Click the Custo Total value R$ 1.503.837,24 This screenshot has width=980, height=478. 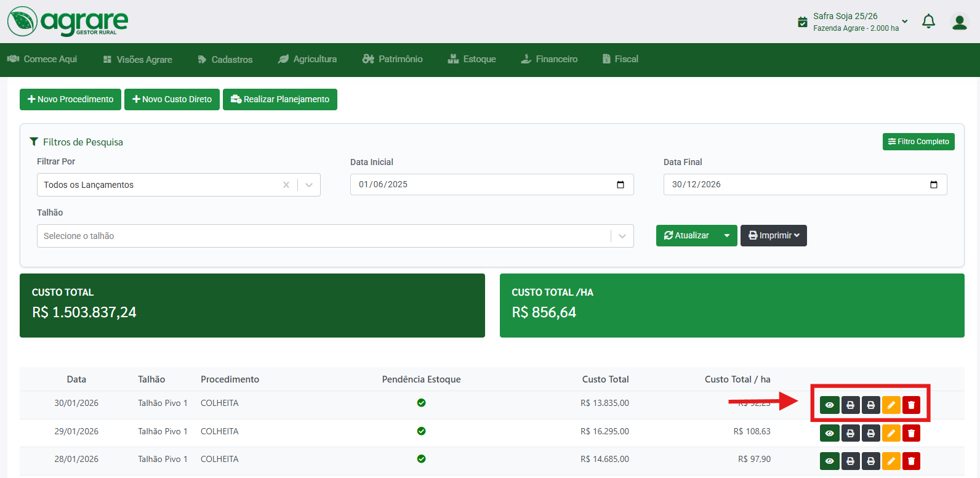tap(84, 312)
